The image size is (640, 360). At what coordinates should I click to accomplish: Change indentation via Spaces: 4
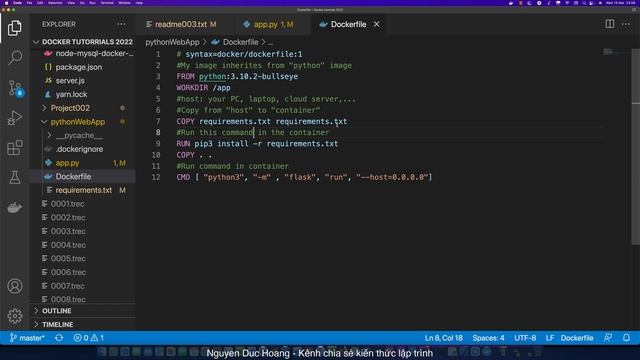pyautogui.click(x=488, y=338)
